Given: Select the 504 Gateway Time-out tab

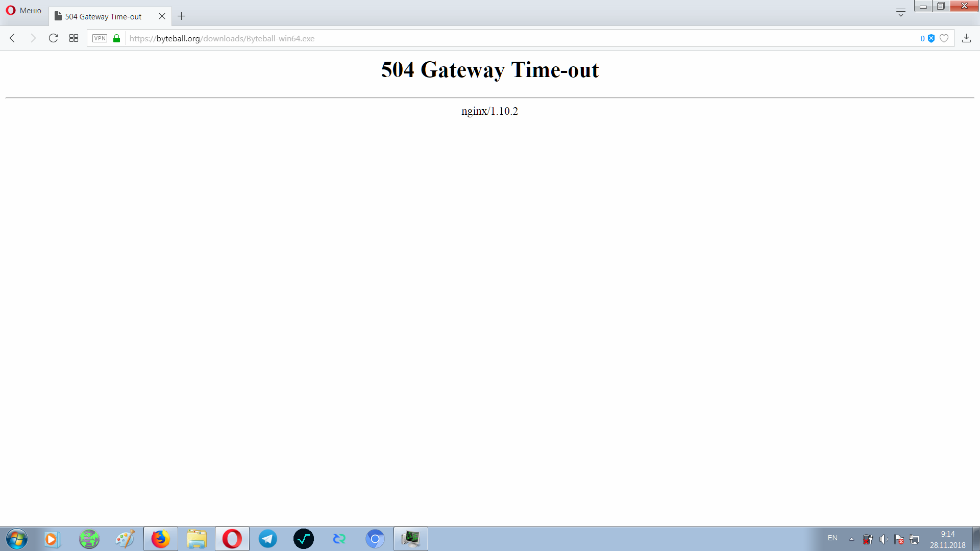Looking at the screenshot, I should coord(110,16).
